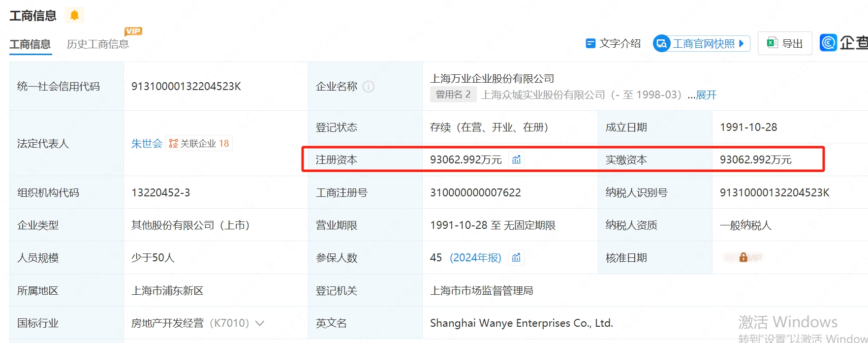This screenshot has width=868, height=343.
Task: Click the 组织机构代码 label cell
Action: click(66, 192)
